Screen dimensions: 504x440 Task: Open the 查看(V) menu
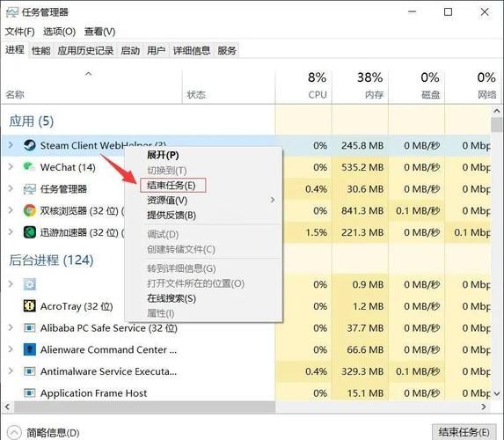pos(99,32)
